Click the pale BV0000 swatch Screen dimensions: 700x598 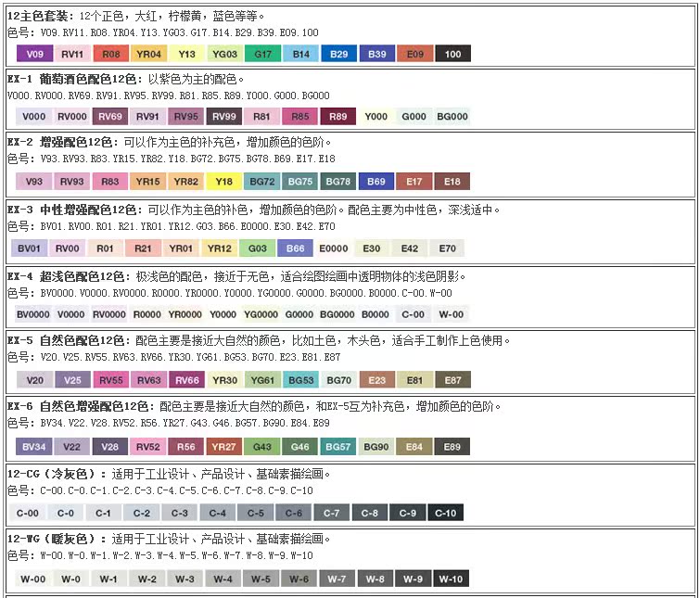pos(33,314)
